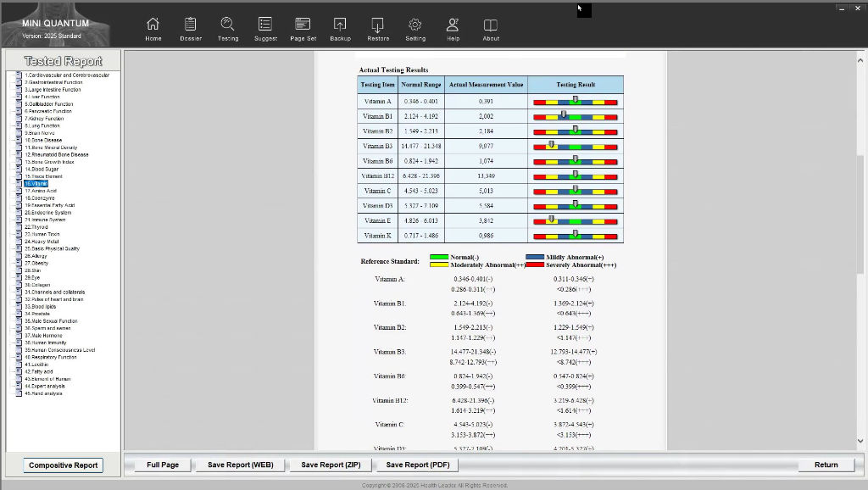Select 38.Human Immunity entry

point(46,342)
